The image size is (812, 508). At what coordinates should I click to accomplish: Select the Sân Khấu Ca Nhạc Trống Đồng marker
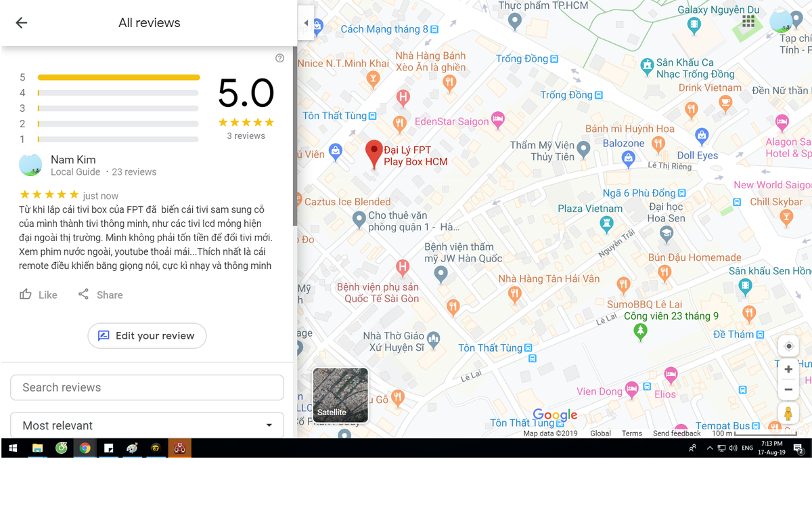(x=648, y=66)
